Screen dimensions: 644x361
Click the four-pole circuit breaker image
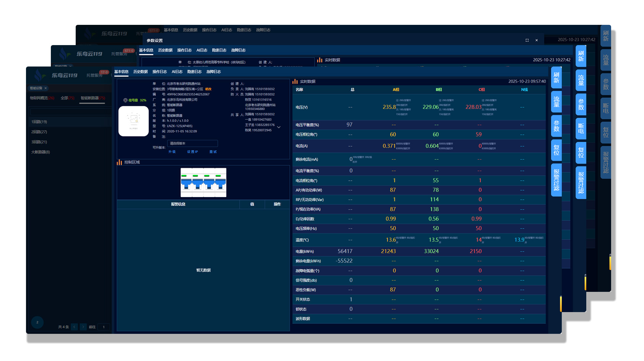[x=203, y=183]
